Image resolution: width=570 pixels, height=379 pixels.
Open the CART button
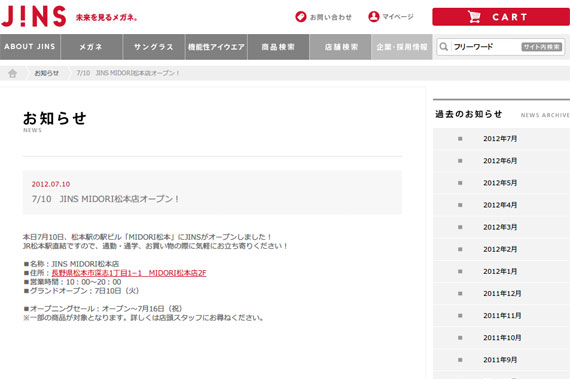[501, 17]
